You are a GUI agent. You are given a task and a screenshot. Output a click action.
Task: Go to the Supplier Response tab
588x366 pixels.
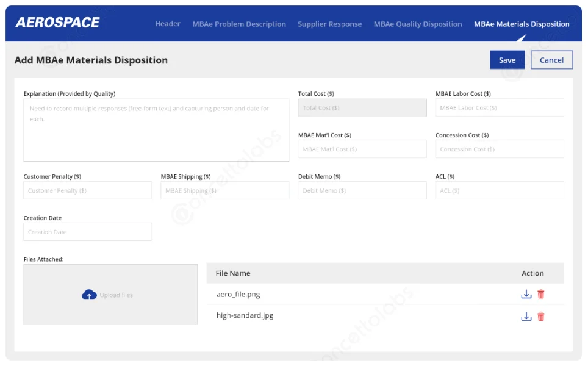tap(330, 24)
